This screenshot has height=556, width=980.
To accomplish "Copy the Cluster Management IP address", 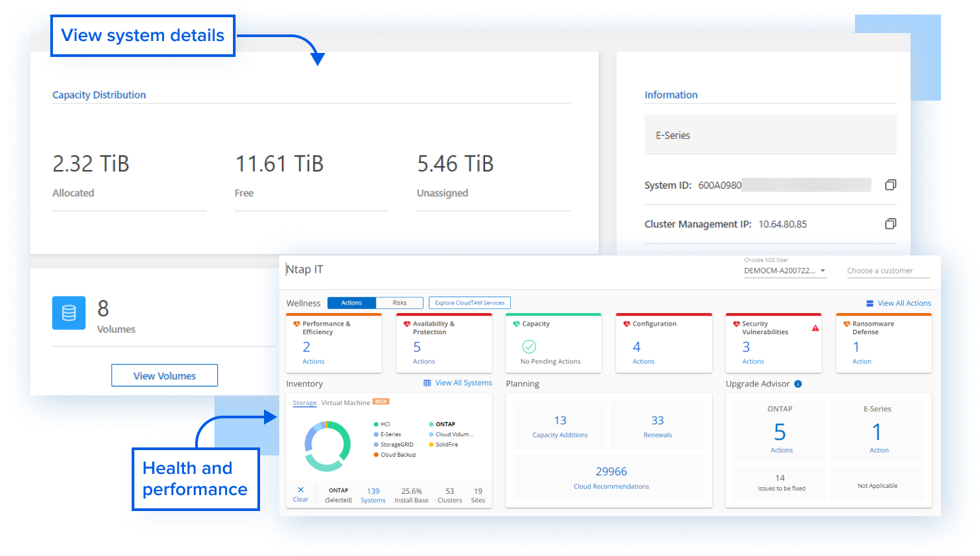I will coord(890,224).
